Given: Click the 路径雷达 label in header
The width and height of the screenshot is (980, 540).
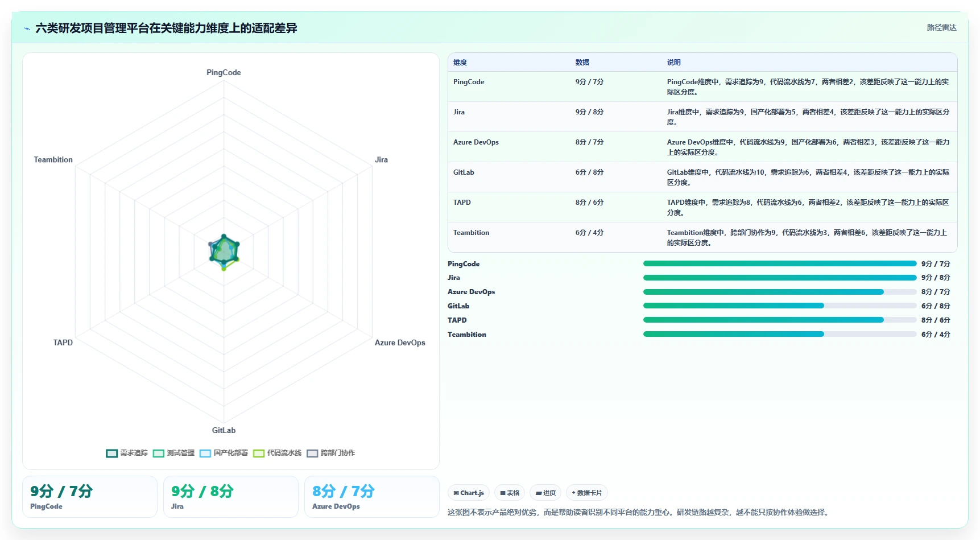Looking at the screenshot, I should pyautogui.click(x=941, y=27).
